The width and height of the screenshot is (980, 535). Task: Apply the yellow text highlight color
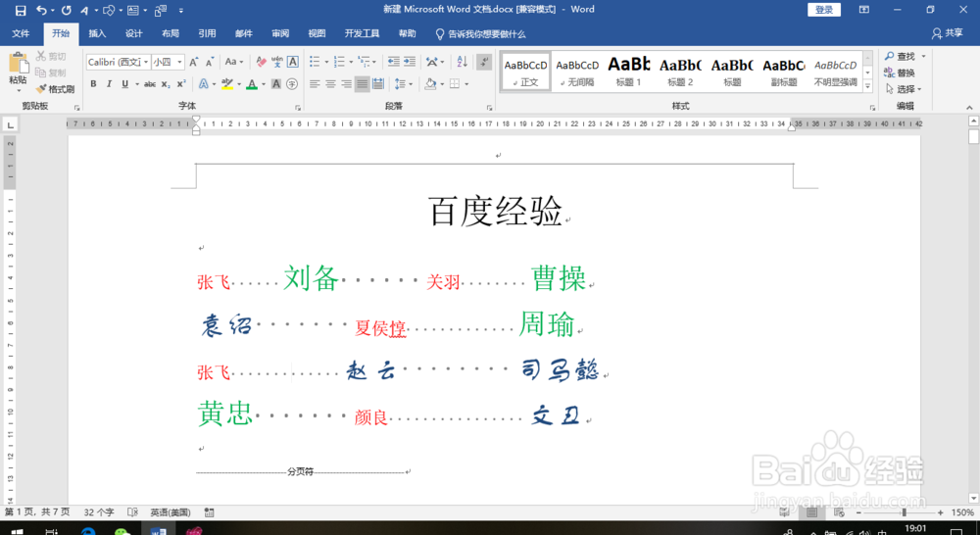click(227, 83)
